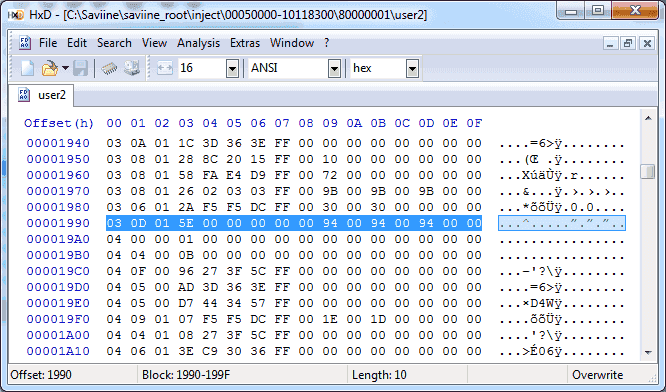Click the Open RAM chip icon
Image resolution: width=666 pixels, height=392 pixels.
[109, 68]
